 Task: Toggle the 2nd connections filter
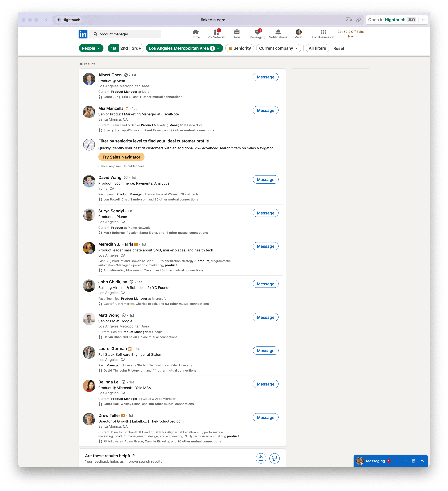coord(124,48)
